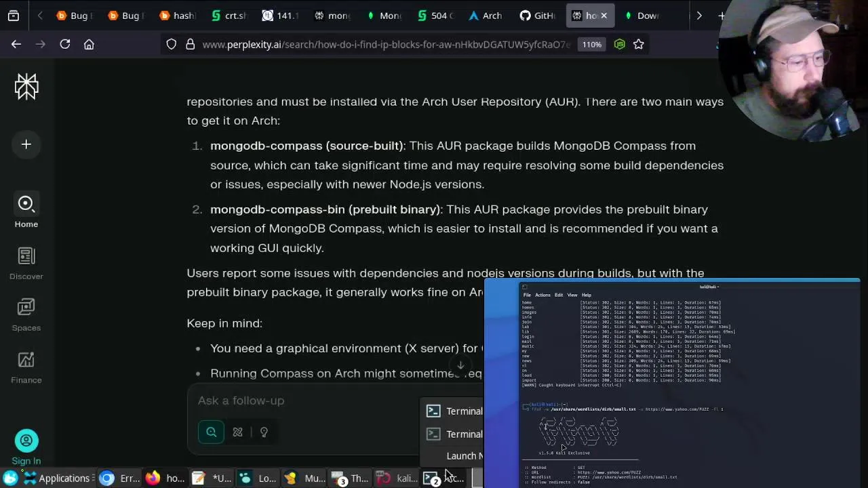
Task: Switch to the '141.1' browser tab
Action: [x=279, y=15]
